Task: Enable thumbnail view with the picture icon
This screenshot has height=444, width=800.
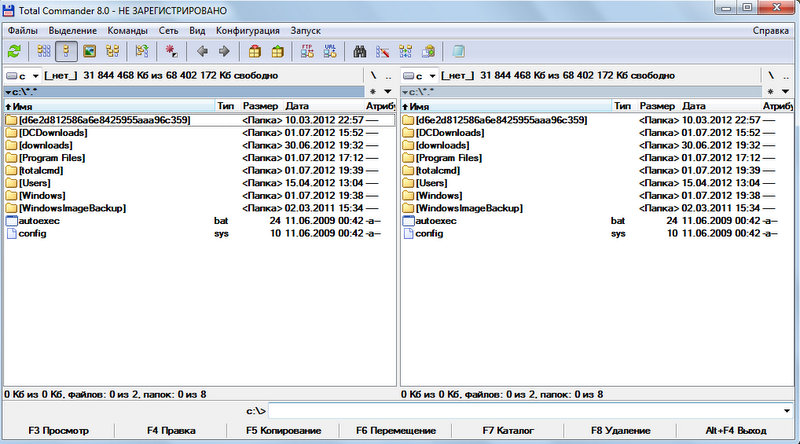Action: tap(89, 51)
